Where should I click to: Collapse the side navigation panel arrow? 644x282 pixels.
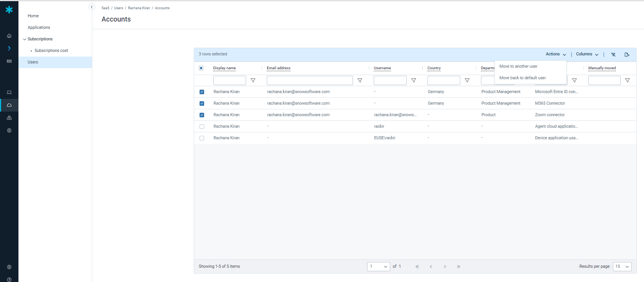pyautogui.click(x=92, y=7)
